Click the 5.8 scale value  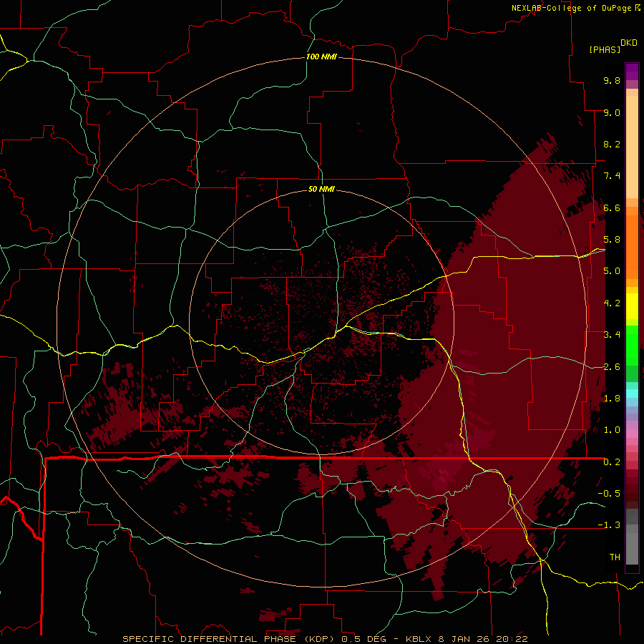click(x=612, y=240)
